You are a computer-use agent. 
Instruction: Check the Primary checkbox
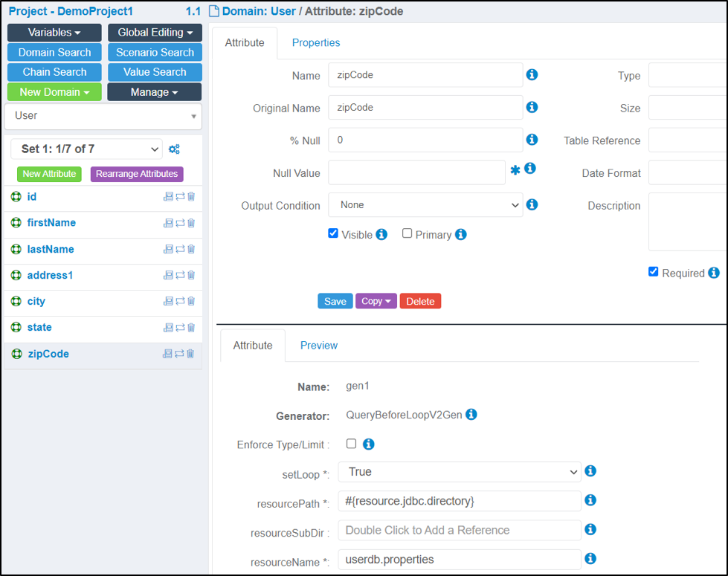408,233
